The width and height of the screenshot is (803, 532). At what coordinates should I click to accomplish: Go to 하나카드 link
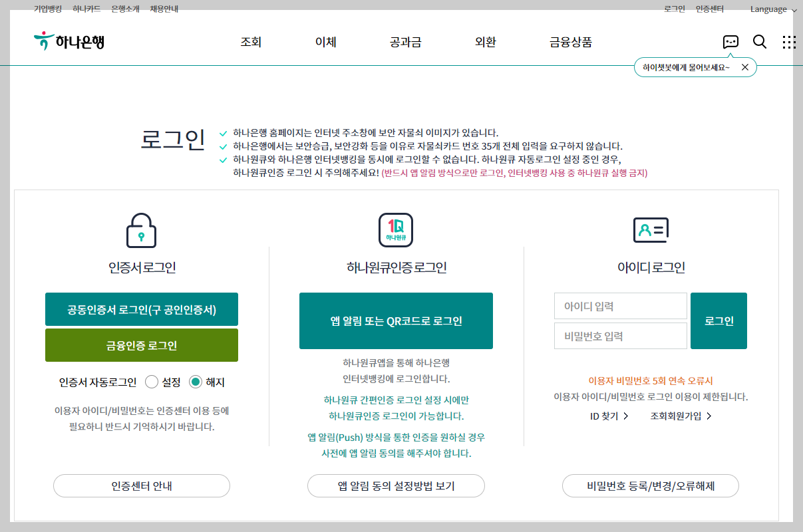tap(86, 9)
